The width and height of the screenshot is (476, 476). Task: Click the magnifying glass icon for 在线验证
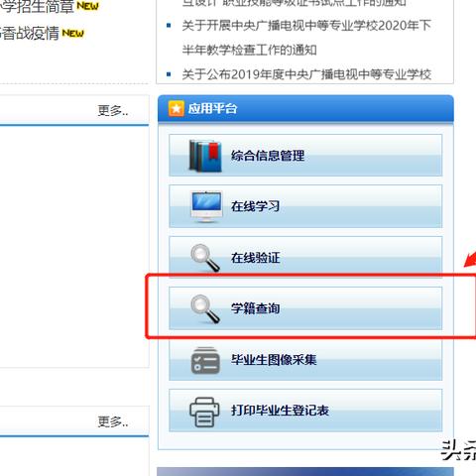click(205, 258)
